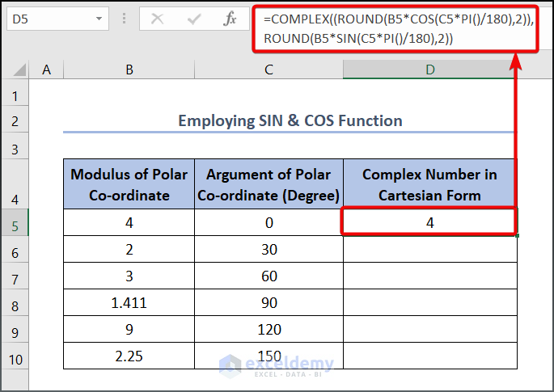Viewport: 554px width, 392px height.
Task: Select empty result cell D9
Action: coord(430,329)
